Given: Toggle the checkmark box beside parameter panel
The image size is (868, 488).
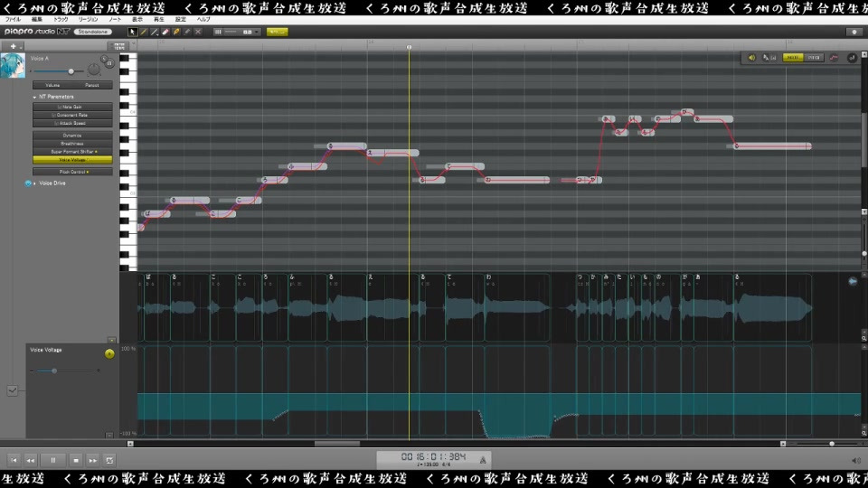Looking at the screenshot, I should (x=12, y=390).
